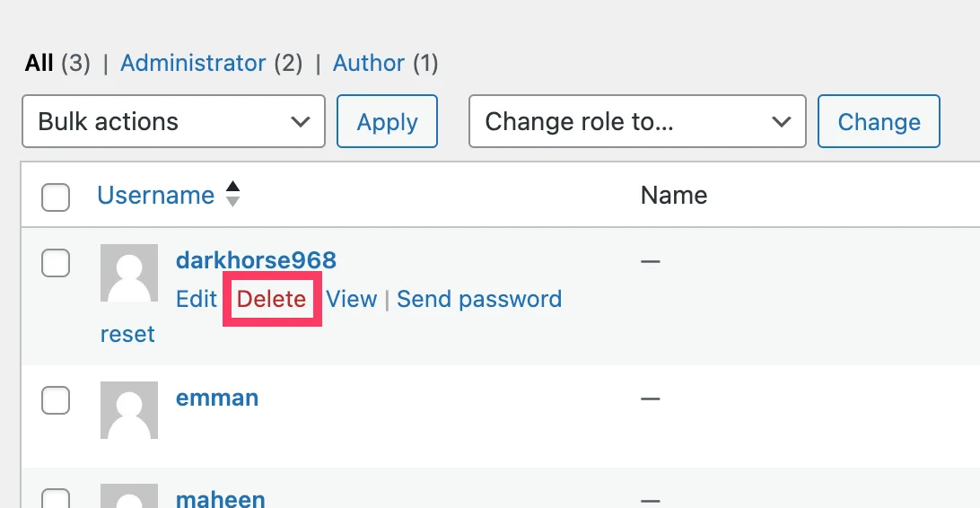
Task: Select the emman row checkbox
Action: [x=56, y=400]
